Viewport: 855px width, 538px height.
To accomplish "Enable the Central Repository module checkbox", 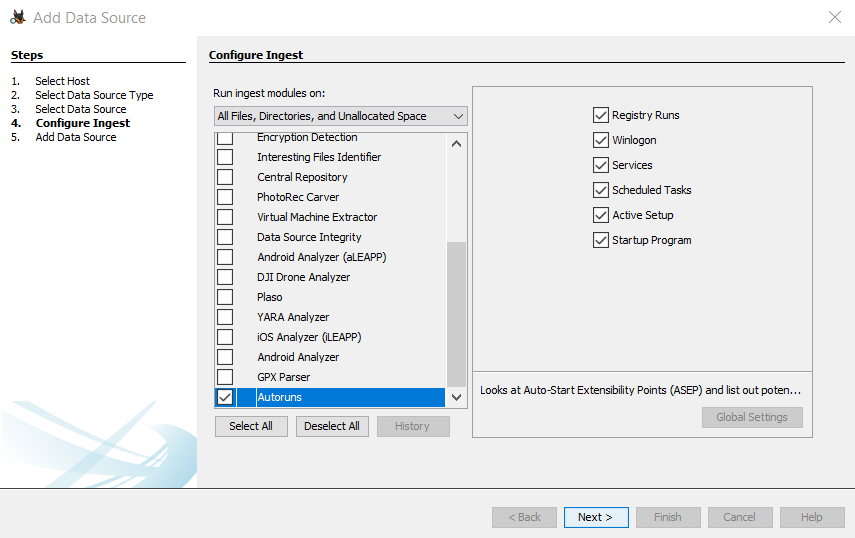I will 225,177.
